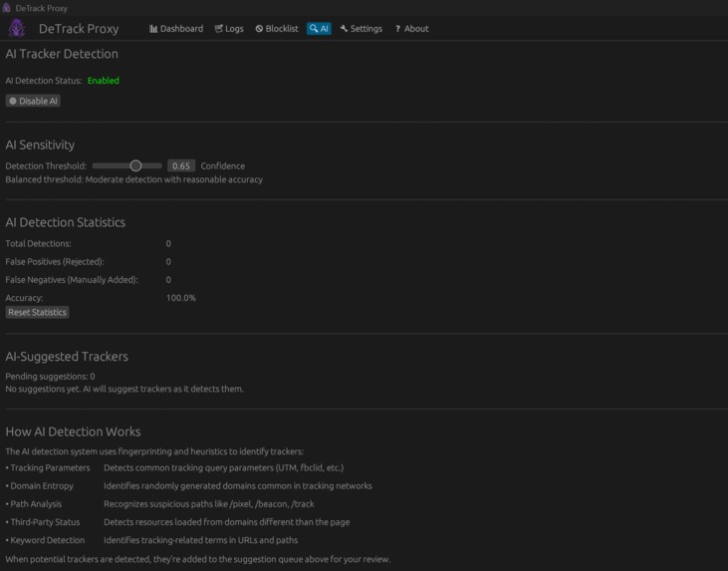Click the Domain Entropy bullet
Screen dimensions: 728x571
point(40,486)
